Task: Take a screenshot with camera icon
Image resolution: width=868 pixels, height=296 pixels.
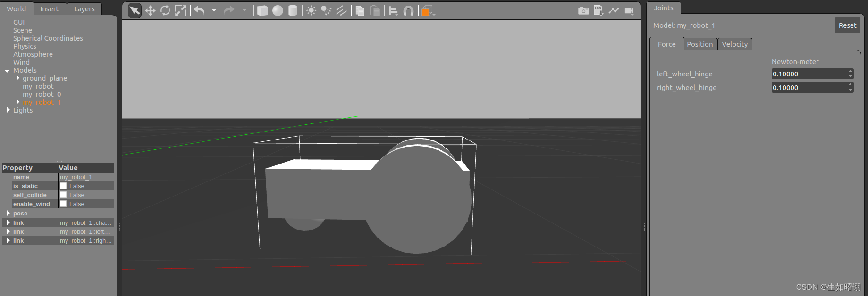Action: pos(583,10)
